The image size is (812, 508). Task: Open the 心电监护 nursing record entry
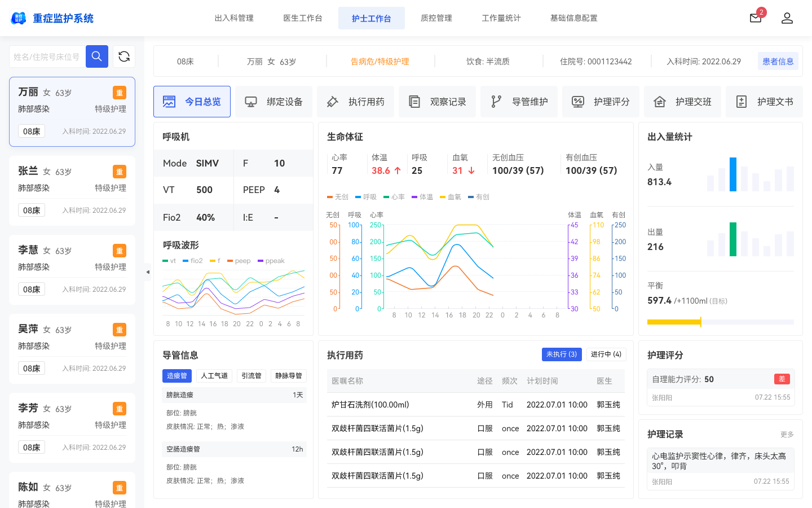[721, 468]
